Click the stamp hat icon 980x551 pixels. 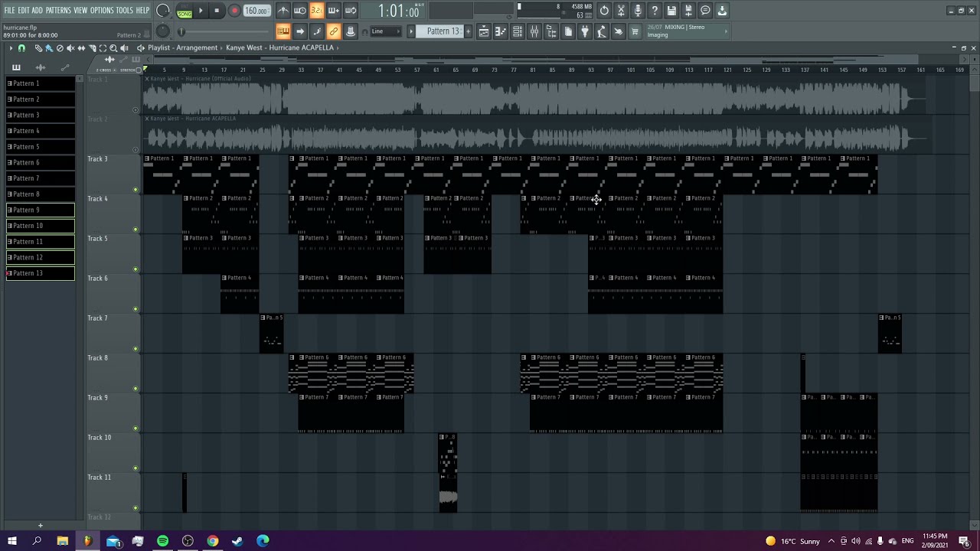[351, 31]
